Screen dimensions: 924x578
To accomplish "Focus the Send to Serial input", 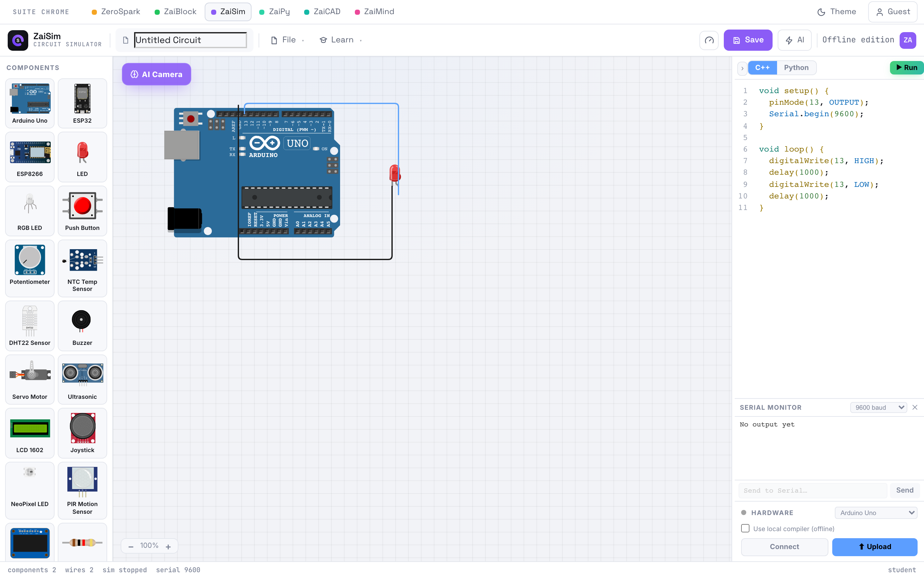I will [812, 490].
